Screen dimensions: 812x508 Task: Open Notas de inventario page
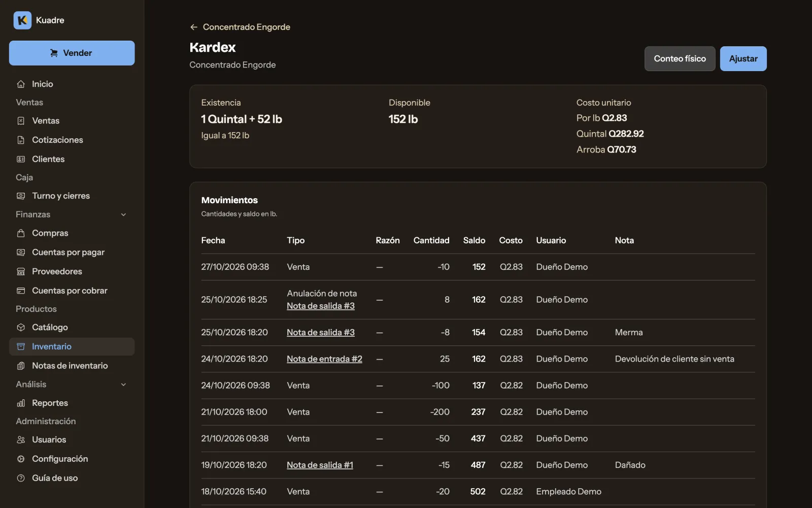point(72,366)
